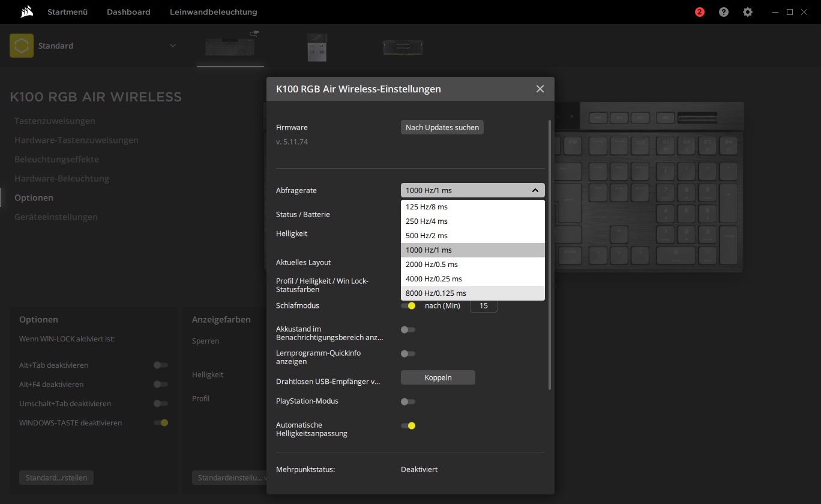Select the K100 keyboard device thumbnail
This screenshot has height=504, width=821.
tap(230, 46)
